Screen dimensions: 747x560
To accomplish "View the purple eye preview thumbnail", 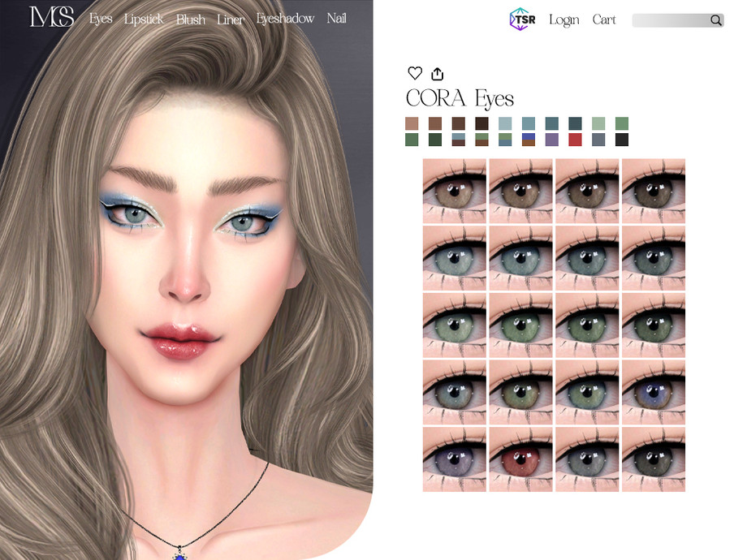I will pyautogui.click(x=455, y=459).
